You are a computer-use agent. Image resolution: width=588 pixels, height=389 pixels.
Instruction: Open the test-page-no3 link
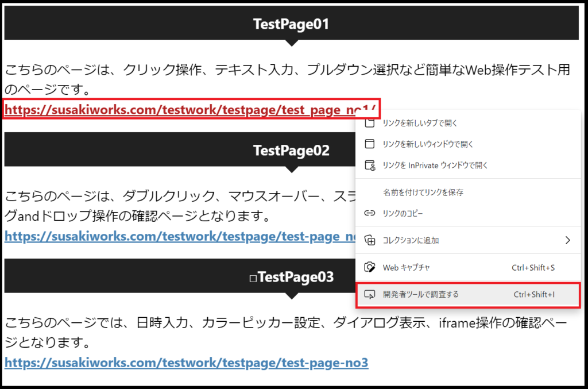[x=187, y=363]
